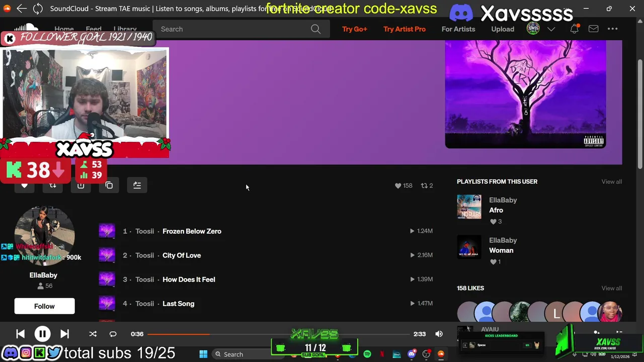Image resolution: width=644 pixels, height=362 pixels.
Task: Skip to next track
Action: [x=64, y=334]
